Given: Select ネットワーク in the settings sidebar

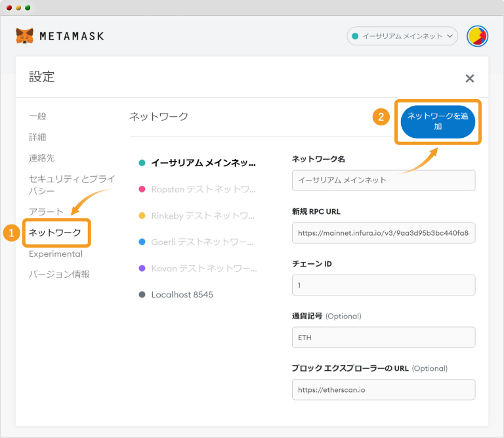Looking at the screenshot, I should click(55, 232).
